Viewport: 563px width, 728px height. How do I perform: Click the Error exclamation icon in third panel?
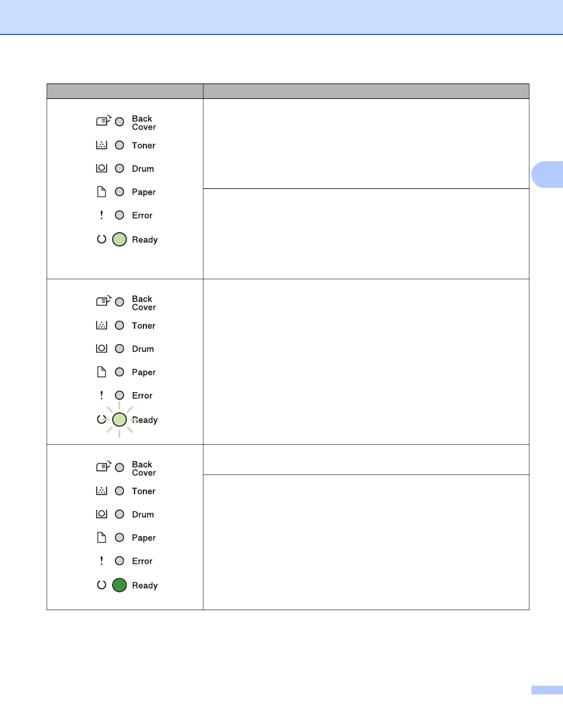tap(101, 561)
